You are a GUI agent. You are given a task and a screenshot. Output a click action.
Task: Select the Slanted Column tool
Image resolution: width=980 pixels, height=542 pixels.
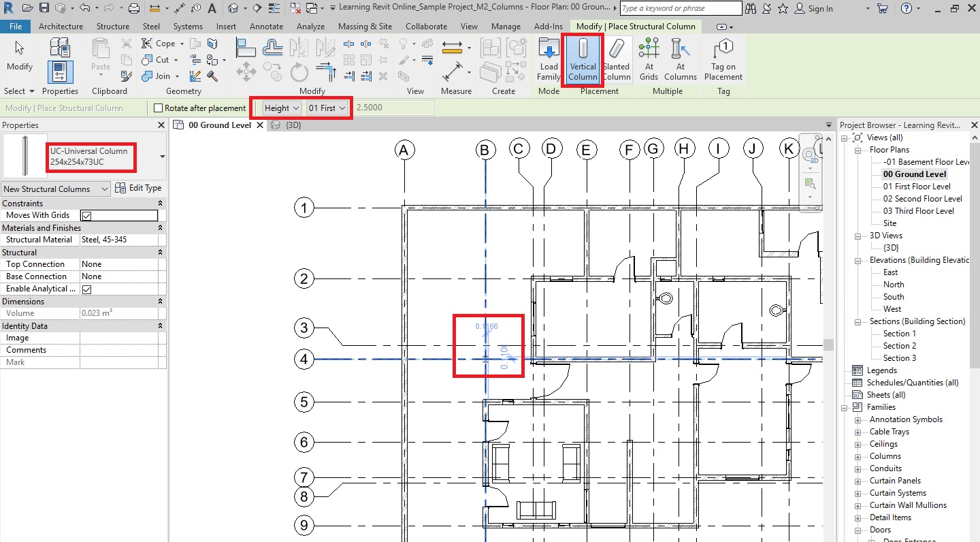coord(616,59)
